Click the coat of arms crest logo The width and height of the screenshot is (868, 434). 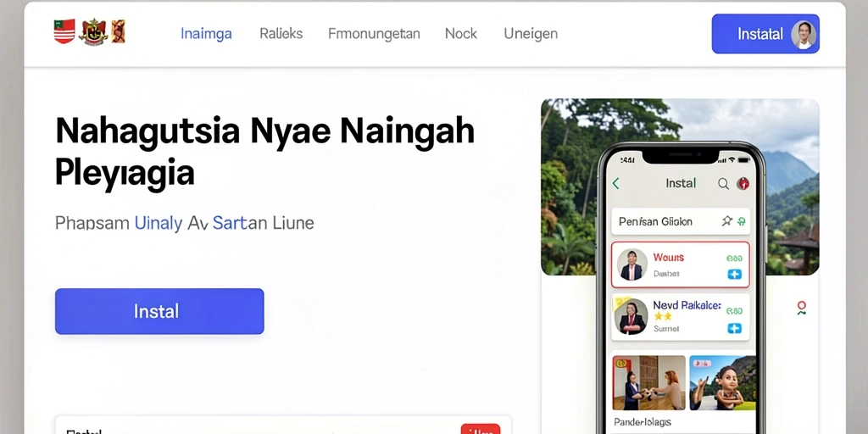(93, 32)
